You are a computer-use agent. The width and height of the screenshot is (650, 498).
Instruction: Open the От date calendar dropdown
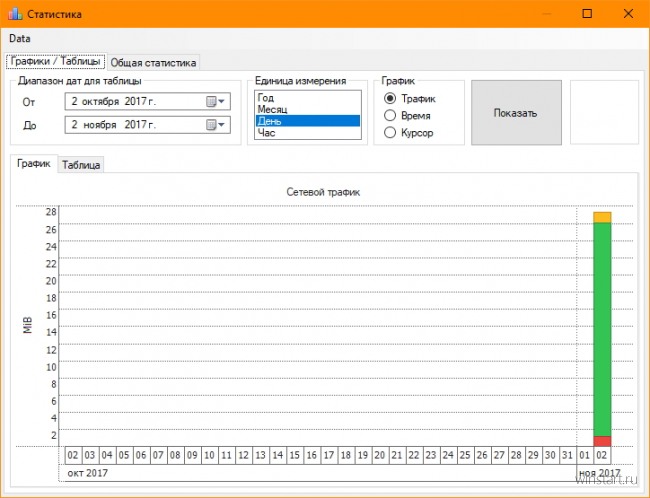pos(216,102)
